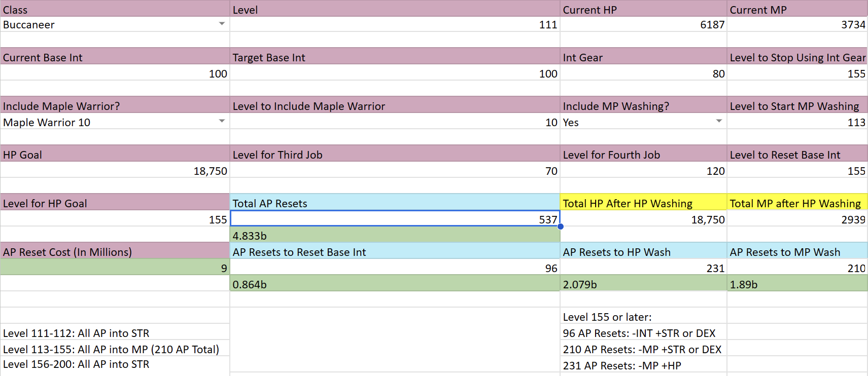Viewport: 868px width, 376px height.
Task: Select the Current MP value 3734
Action: tap(796, 25)
